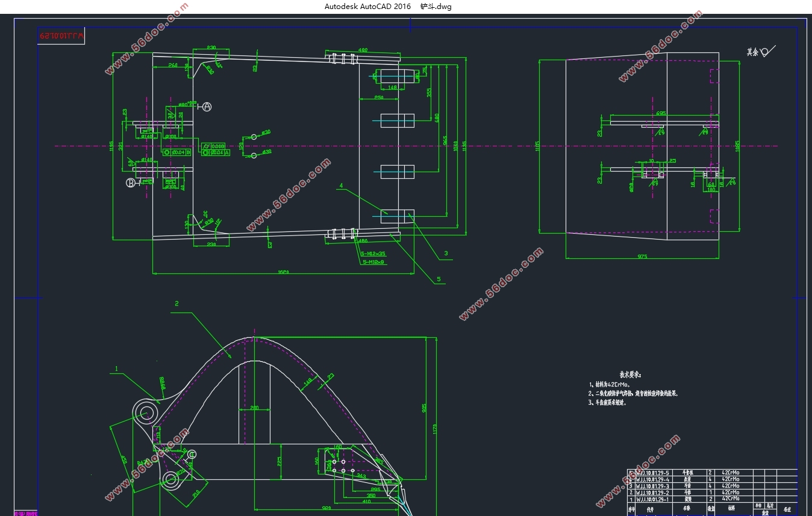Screen dimensions: 812x516
Task: Select the 1195 height dimension text
Action: click(x=111, y=146)
